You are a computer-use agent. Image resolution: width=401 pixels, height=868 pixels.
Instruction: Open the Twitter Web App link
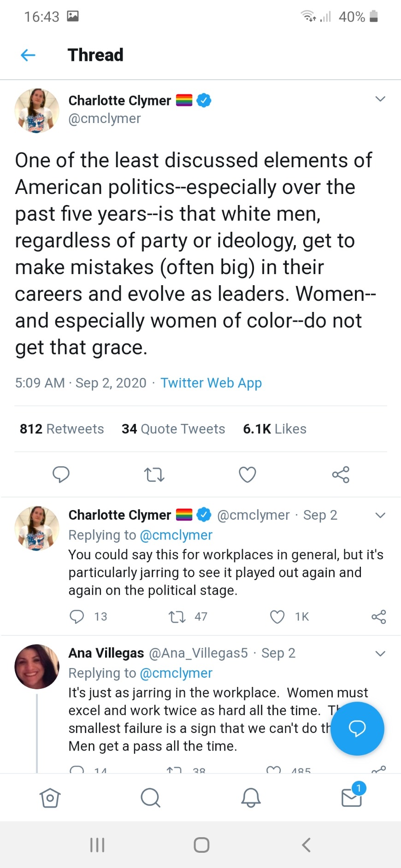(211, 383)
